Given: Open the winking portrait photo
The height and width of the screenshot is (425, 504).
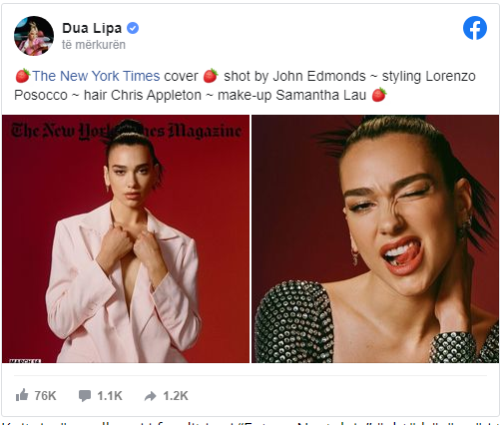Looking at the screenshot, I should (375, 238).
